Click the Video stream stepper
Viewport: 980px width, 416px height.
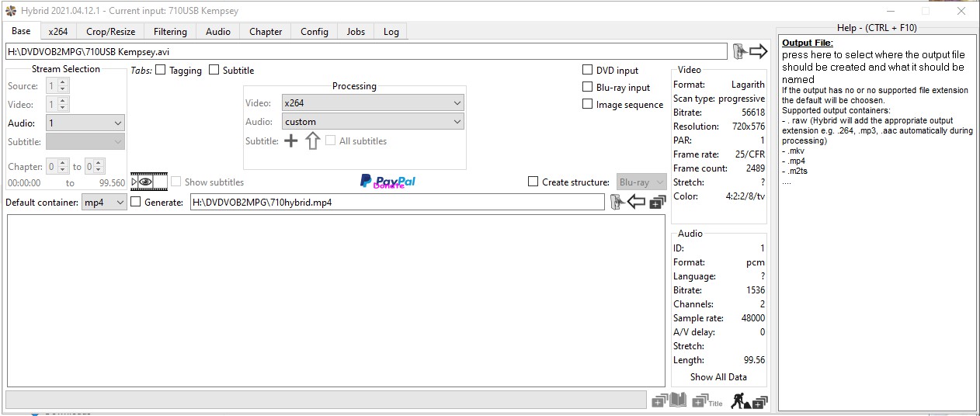pyautogui.click(x=57, y=104)
